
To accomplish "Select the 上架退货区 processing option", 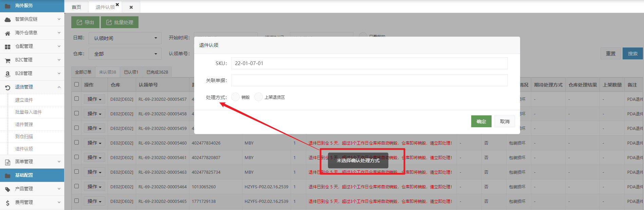I will click(x=258, y=97).
